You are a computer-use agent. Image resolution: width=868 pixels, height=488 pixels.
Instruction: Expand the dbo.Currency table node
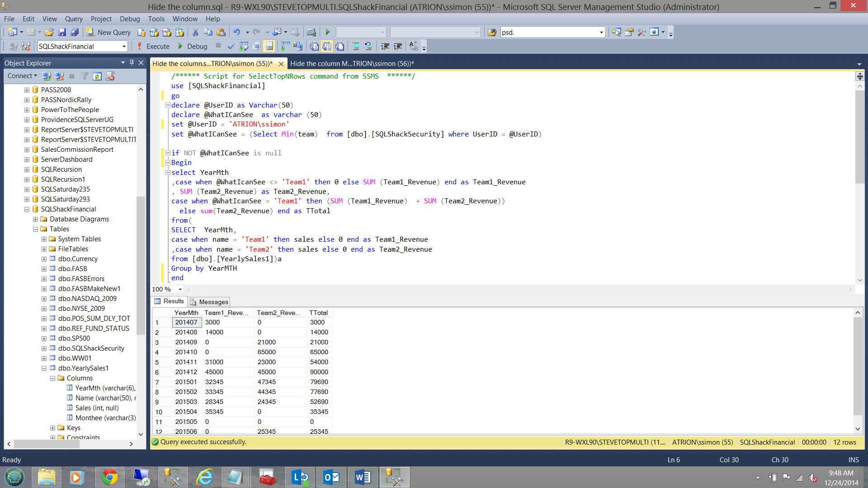click(44, 259)
